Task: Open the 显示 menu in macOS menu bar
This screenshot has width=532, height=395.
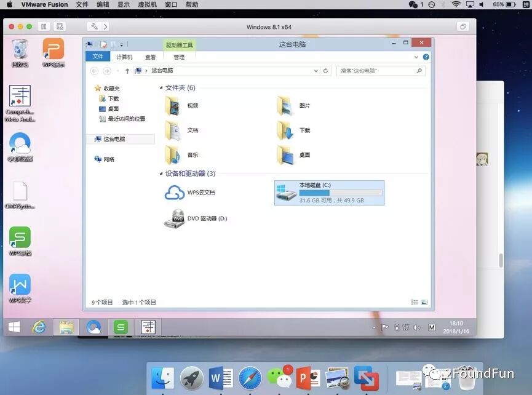Action: (124, 4)
